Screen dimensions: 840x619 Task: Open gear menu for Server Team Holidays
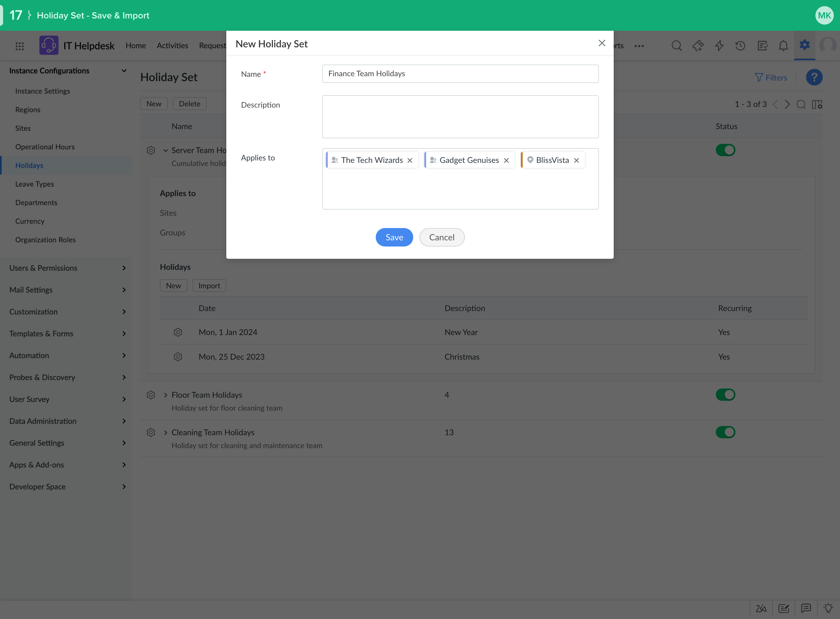[x=151, y=150]
